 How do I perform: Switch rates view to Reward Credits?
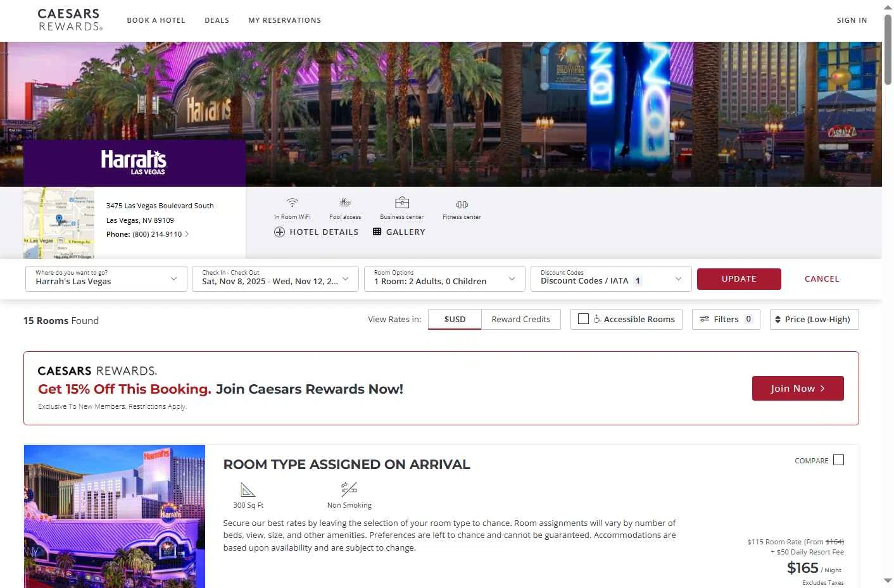(521, 319)
